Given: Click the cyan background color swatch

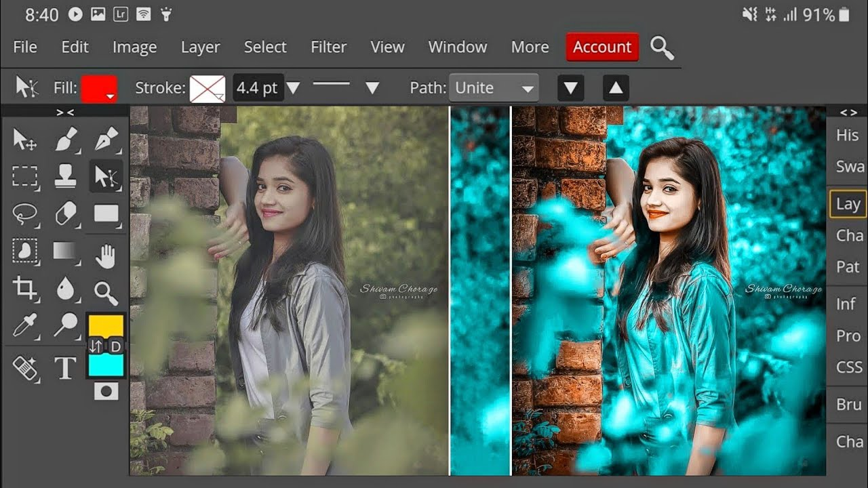Looking at the screenshot, I should [x=105, y=366].
